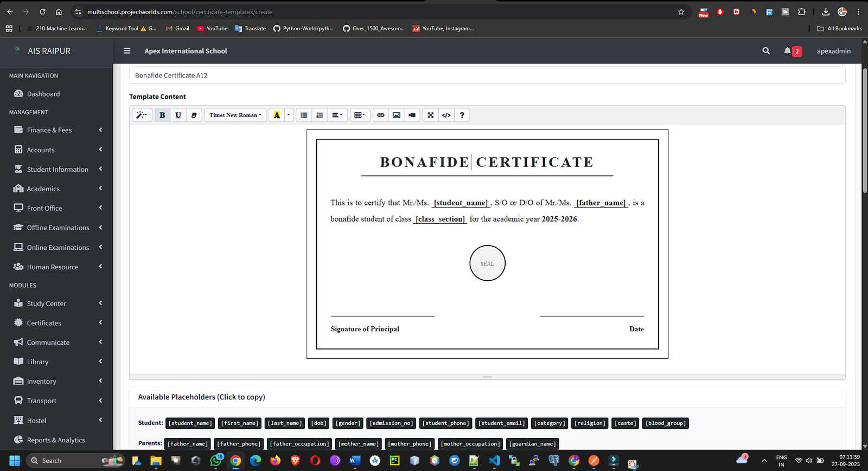Insert an ordered numbered list
The height and width of the screenshot is (471, 868).
point(320,115)
